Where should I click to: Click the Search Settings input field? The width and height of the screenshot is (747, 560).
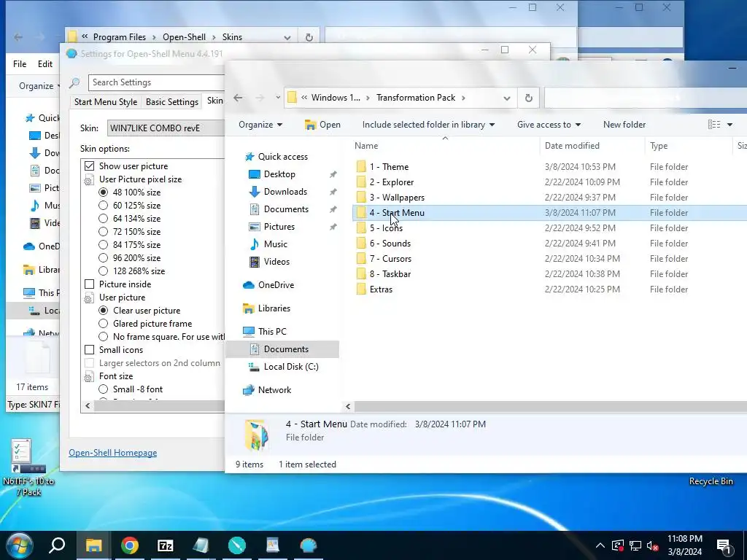pyautogui.click(x=158, y=83)
